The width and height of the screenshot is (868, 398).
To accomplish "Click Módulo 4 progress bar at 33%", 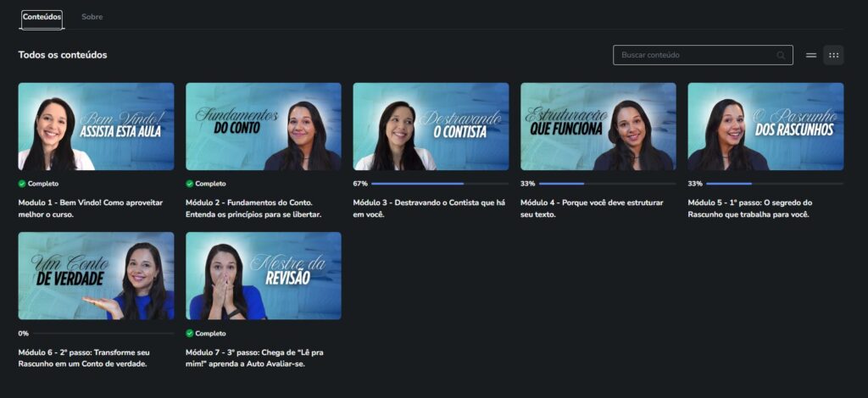I will (607, 183).
